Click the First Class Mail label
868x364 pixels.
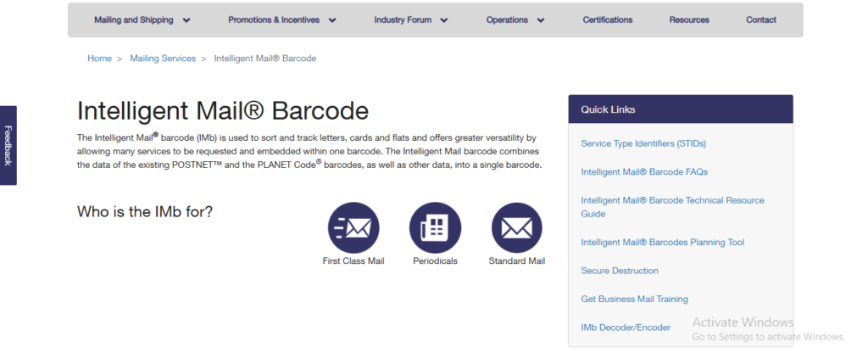point(353,261)
